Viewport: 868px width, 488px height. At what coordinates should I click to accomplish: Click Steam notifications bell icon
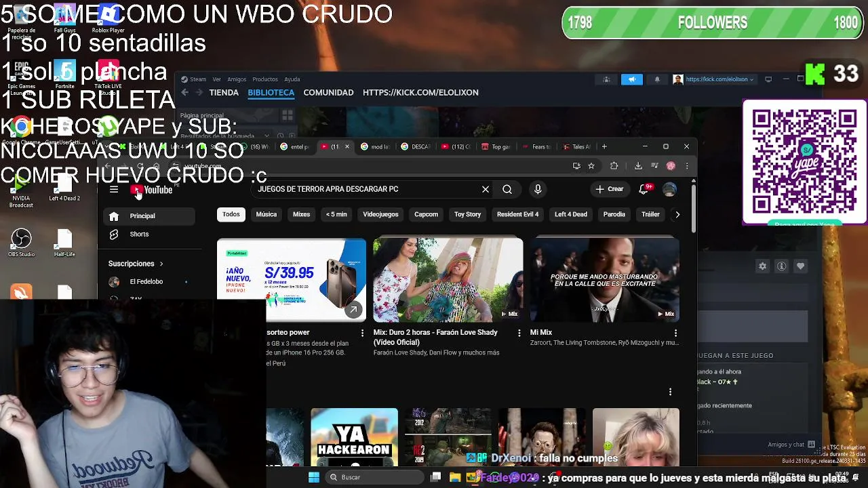[x=656, y=79]
